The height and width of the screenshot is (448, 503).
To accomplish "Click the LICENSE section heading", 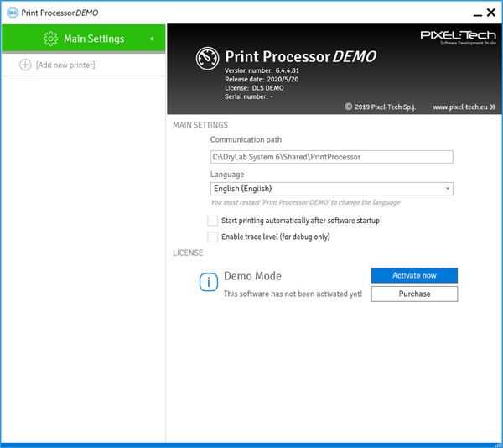I will tap(188, 253).
